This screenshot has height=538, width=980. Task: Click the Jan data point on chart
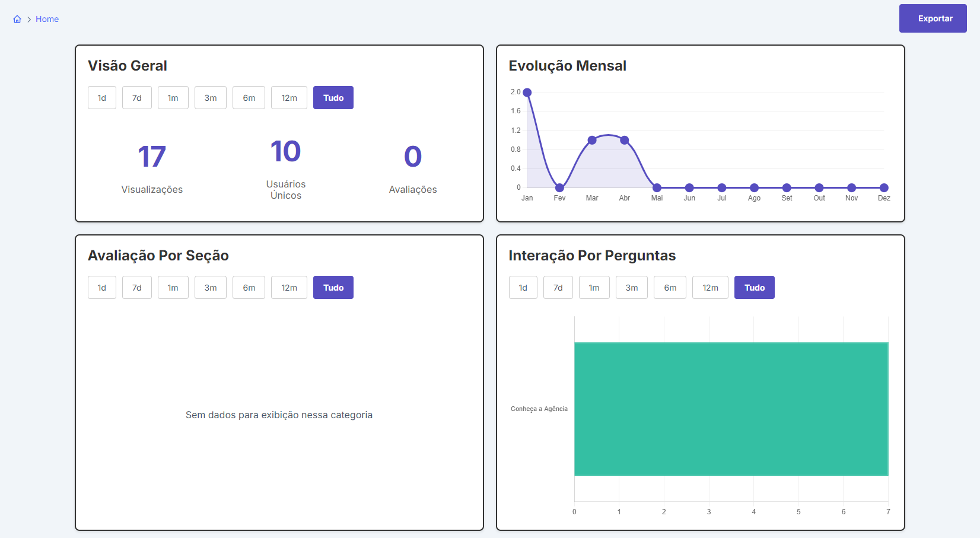coord(527,93)
